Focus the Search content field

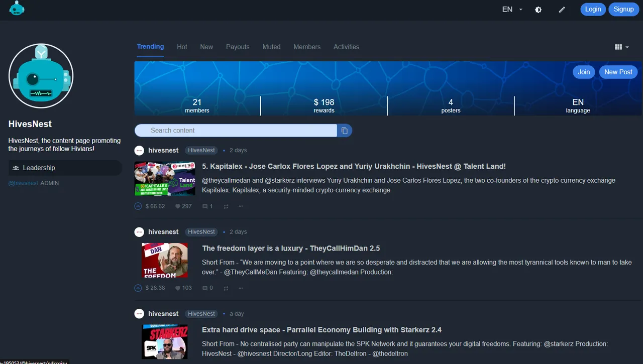click(236, 131)
